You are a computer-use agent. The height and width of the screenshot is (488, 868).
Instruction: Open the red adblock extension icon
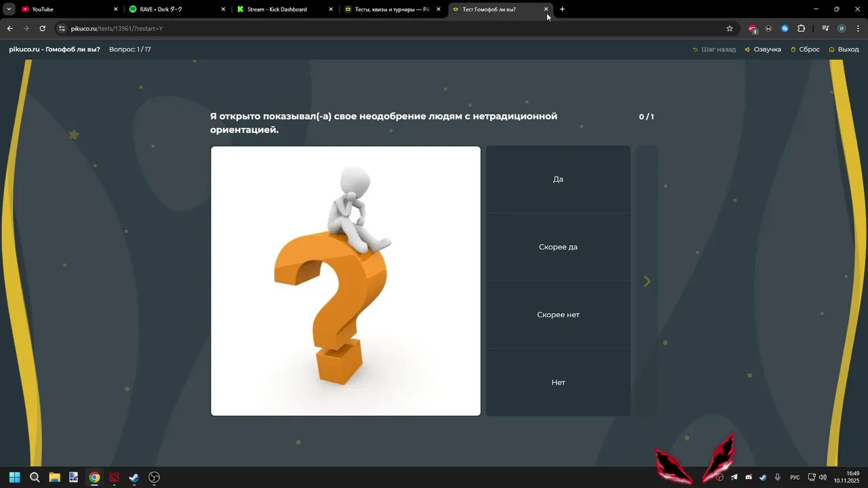[x=753, y=28]
